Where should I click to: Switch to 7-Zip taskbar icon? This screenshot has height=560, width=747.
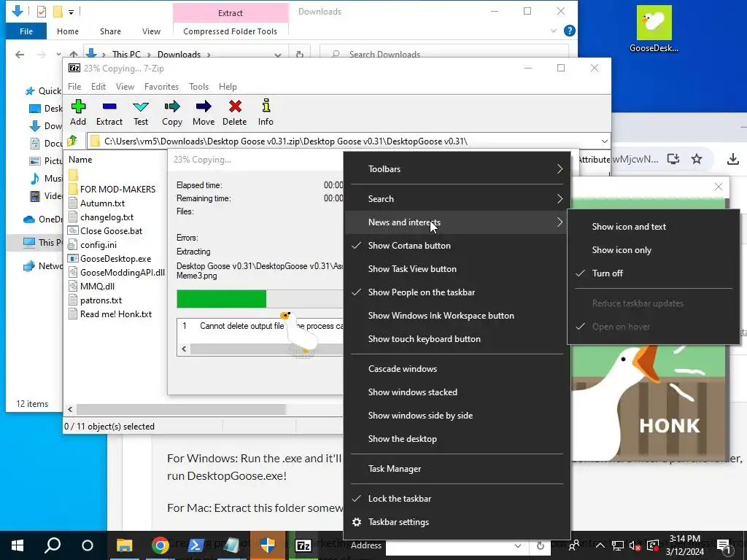click(x=303, y=545)
